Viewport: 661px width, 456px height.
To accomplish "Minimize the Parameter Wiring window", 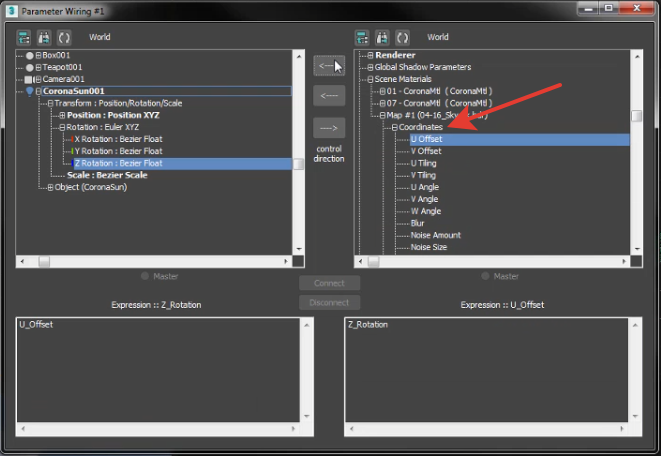I will pos(589,8).
